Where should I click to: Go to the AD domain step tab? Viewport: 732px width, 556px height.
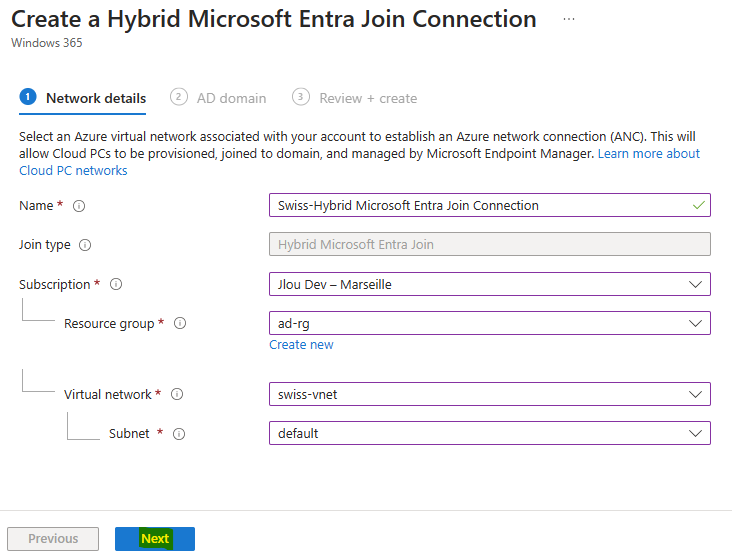218,98
